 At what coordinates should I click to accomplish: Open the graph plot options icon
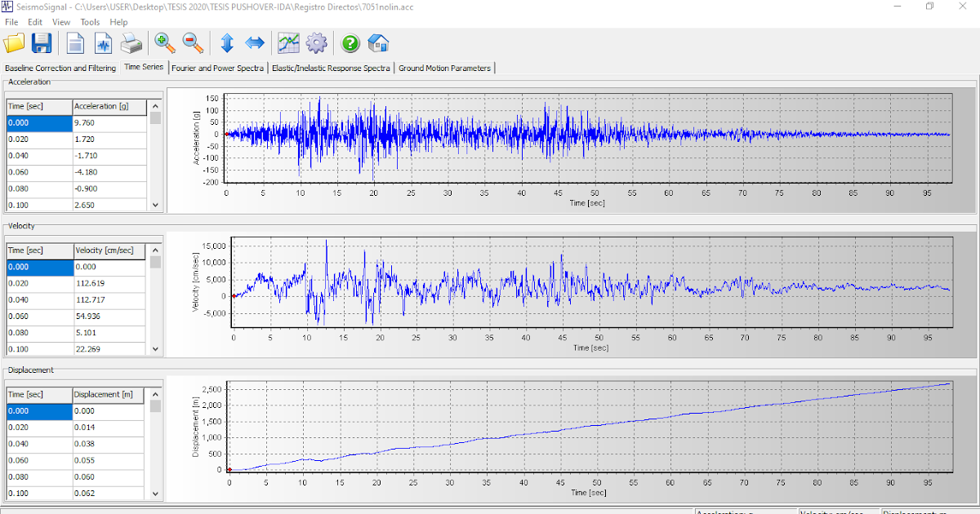click(x=288, y=42)
